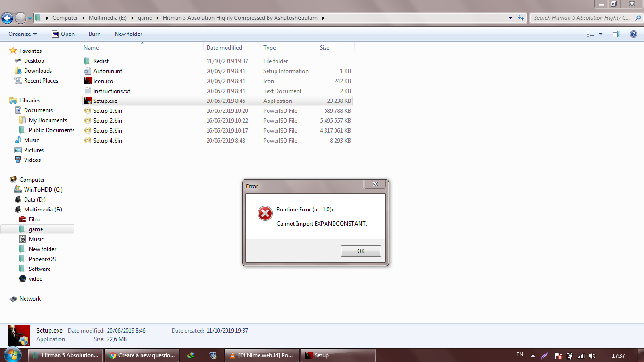Go back with the Back arrow
The image size is (644, 362).
[7, 18]
